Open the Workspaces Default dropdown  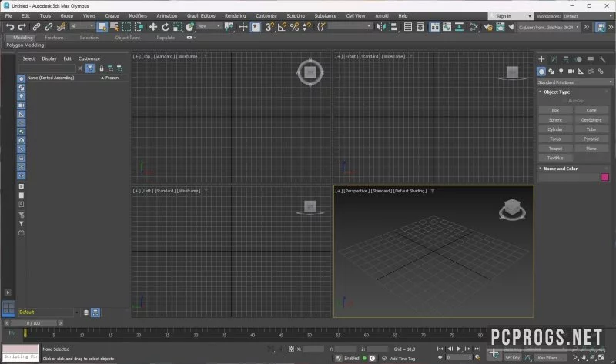coord(588,16)
